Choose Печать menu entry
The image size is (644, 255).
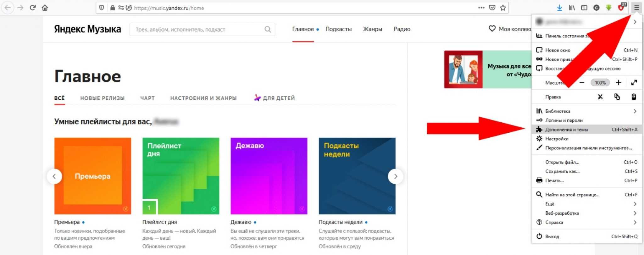587,180
